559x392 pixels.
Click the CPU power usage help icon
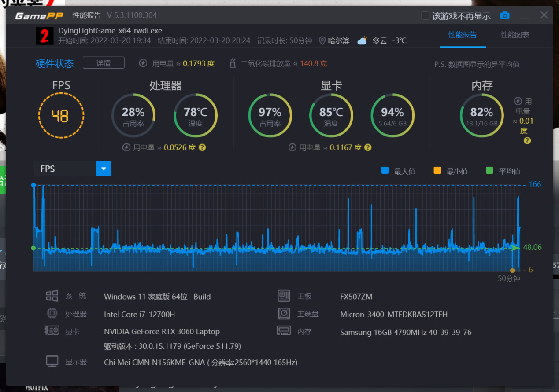[202, 147]
